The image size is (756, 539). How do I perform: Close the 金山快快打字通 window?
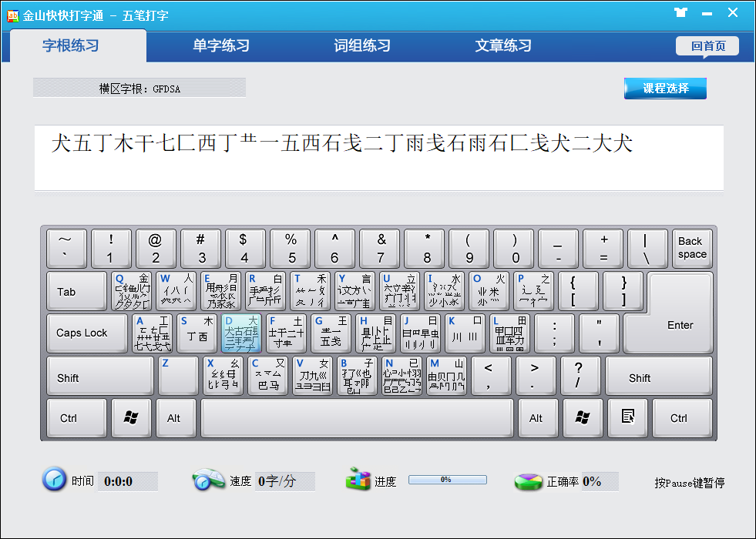click(x=733, y=12)
